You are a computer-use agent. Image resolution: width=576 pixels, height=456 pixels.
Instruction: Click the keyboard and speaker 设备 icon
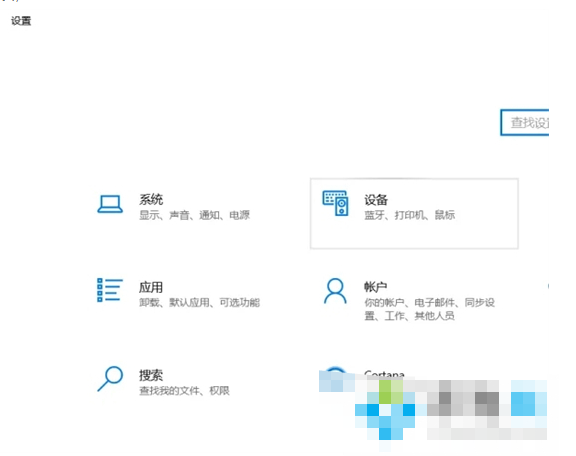click(x=335, y=203)
